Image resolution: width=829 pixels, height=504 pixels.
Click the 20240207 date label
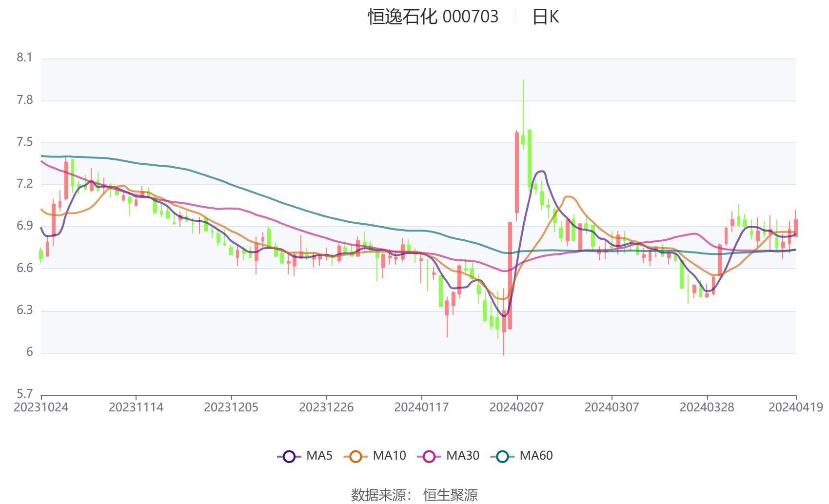[516, 407]
